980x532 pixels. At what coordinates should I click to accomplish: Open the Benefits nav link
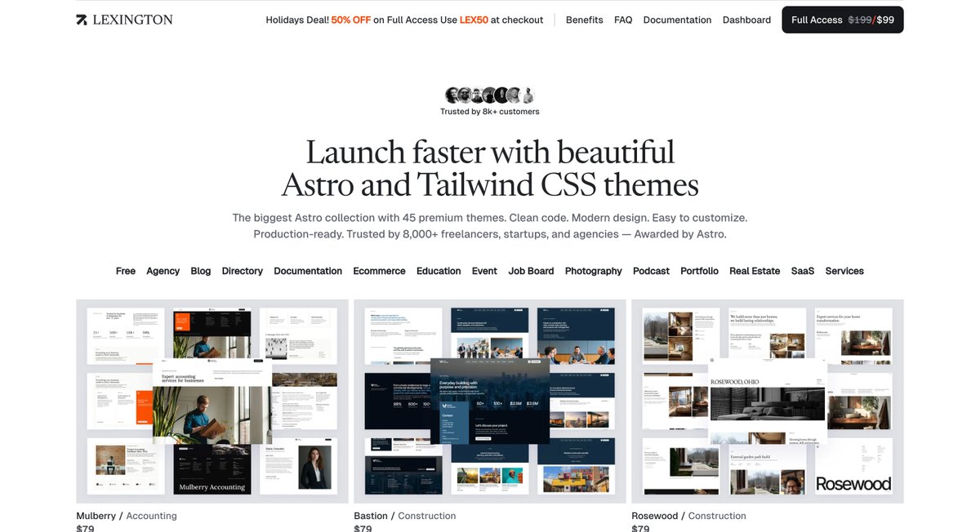tap(585, 20)
